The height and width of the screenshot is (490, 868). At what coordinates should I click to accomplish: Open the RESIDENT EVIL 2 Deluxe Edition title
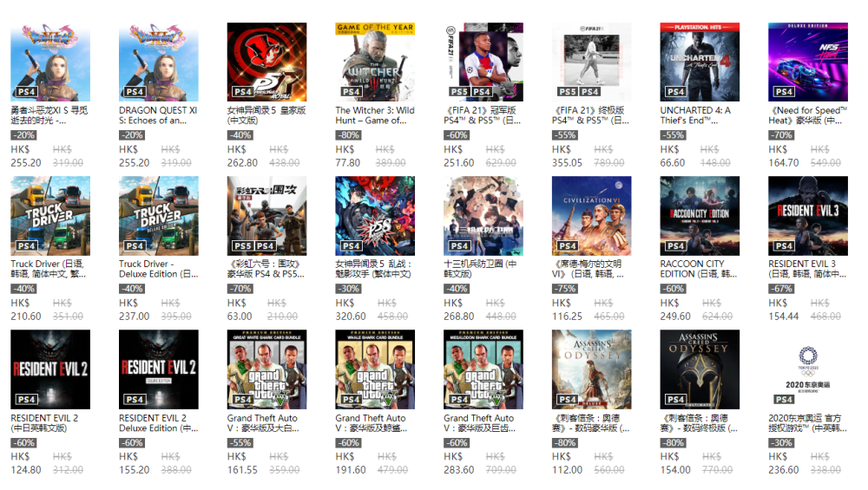(x=158, y=423)
